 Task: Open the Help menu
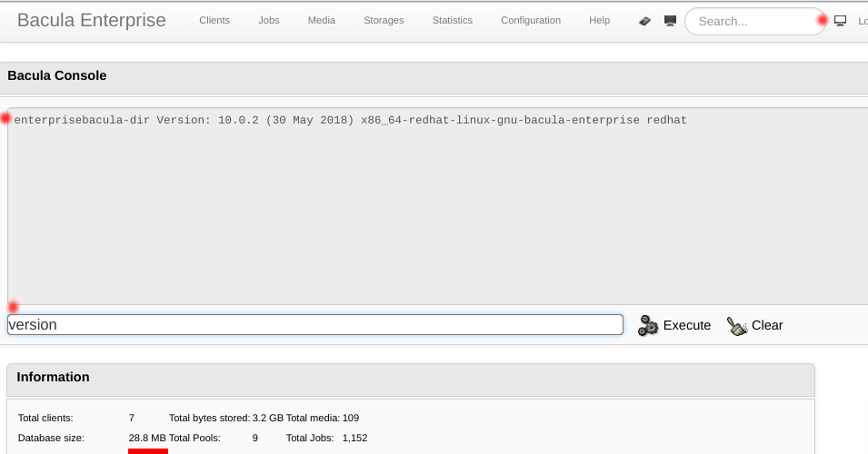[600, 21]
